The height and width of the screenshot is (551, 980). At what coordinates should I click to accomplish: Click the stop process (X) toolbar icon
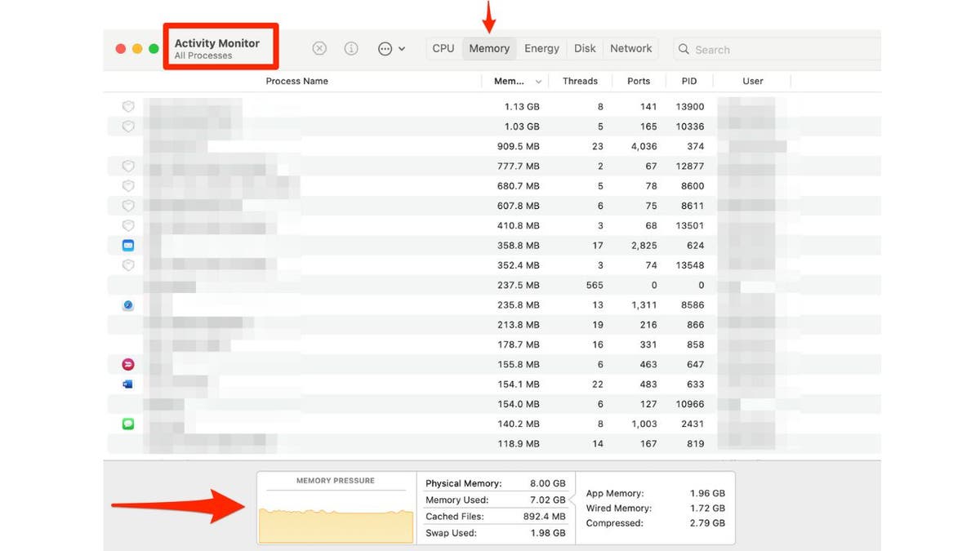[319, 49]
